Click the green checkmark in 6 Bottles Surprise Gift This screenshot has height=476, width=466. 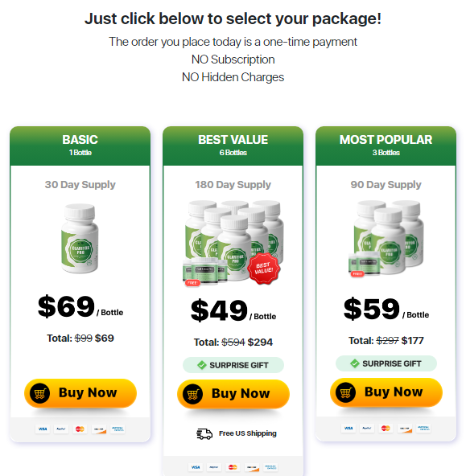point(202,365)
